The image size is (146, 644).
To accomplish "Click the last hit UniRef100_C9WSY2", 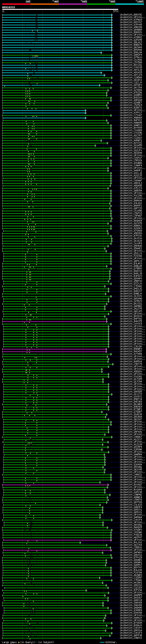I will pos(131,638).
